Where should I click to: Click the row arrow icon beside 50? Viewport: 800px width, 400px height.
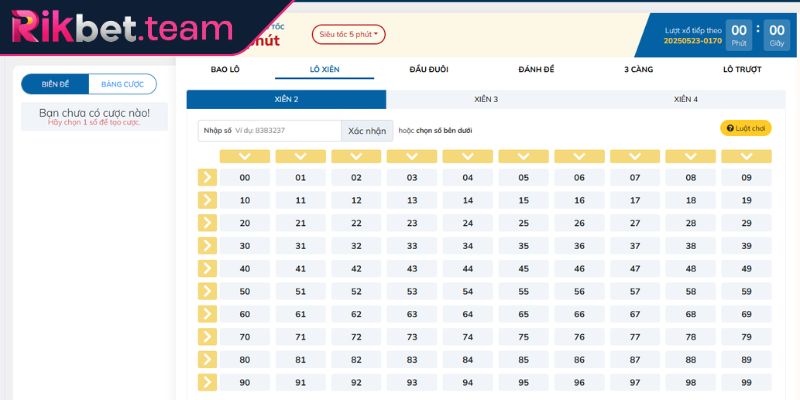tap(207, 291)
